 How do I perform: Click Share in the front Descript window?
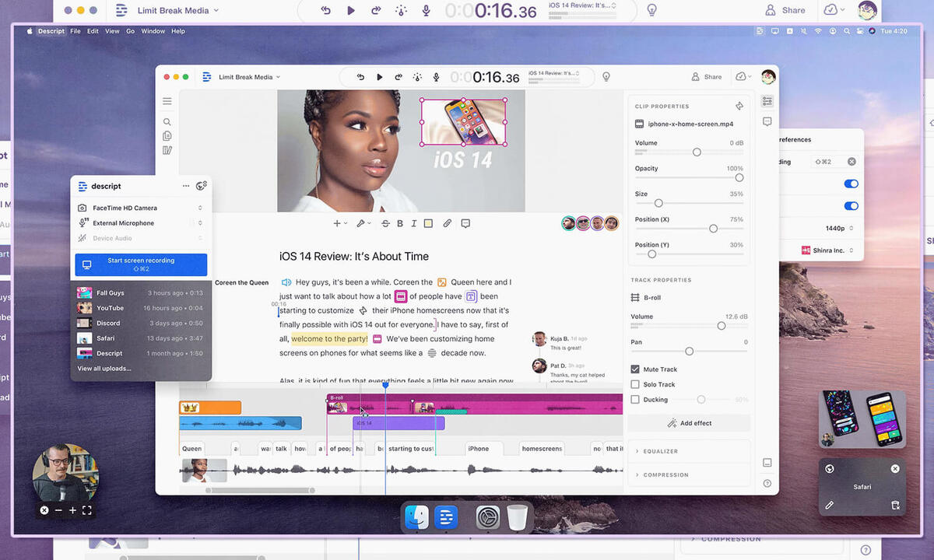pyautogui.click(x=707, y=77)
